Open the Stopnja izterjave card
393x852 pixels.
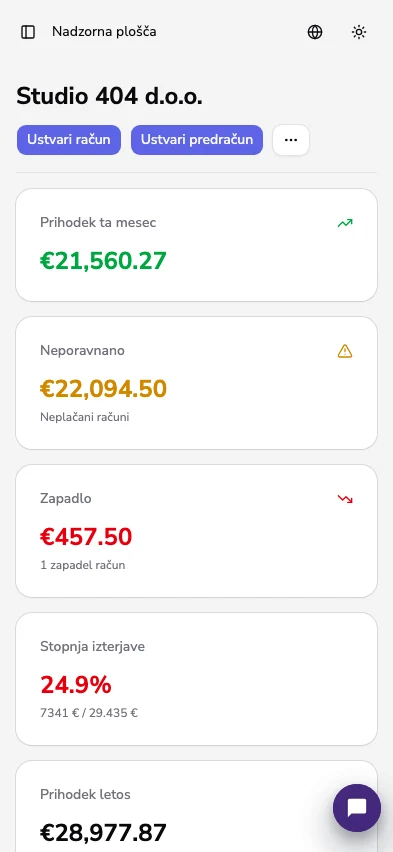click(x=196, y=679)
